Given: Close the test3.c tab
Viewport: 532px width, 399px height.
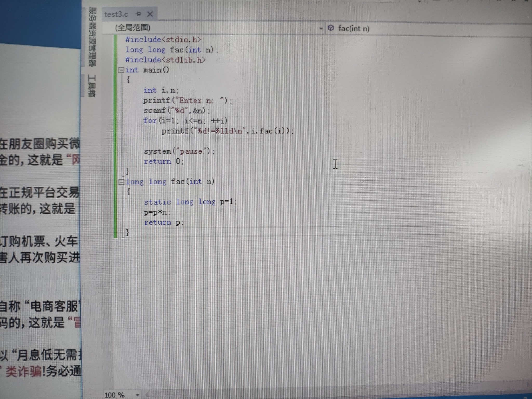Looking at the screenshot, I should [x=150, y=14].
